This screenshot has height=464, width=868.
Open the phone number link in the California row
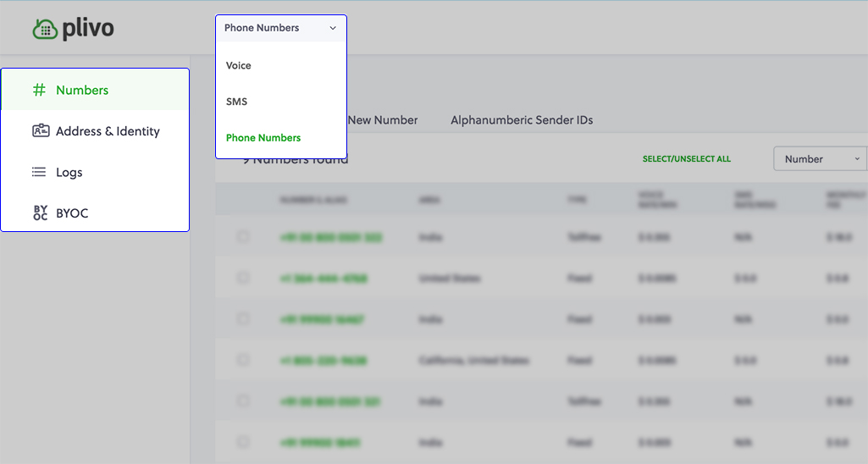click(x=323, y=361)
